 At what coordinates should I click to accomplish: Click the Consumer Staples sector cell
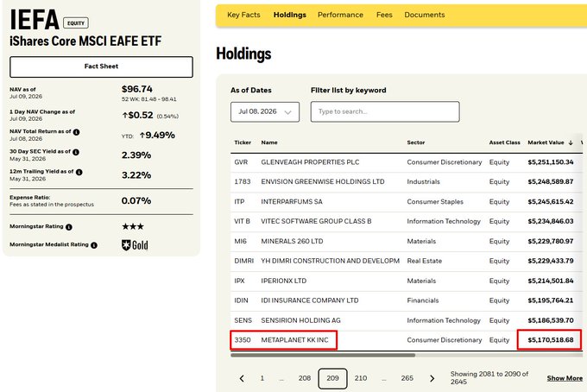(x=435, y=201)
